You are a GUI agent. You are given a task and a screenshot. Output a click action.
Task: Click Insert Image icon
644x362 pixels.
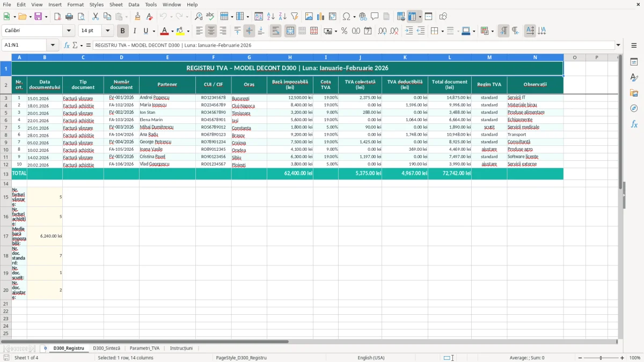click(309, 17)
